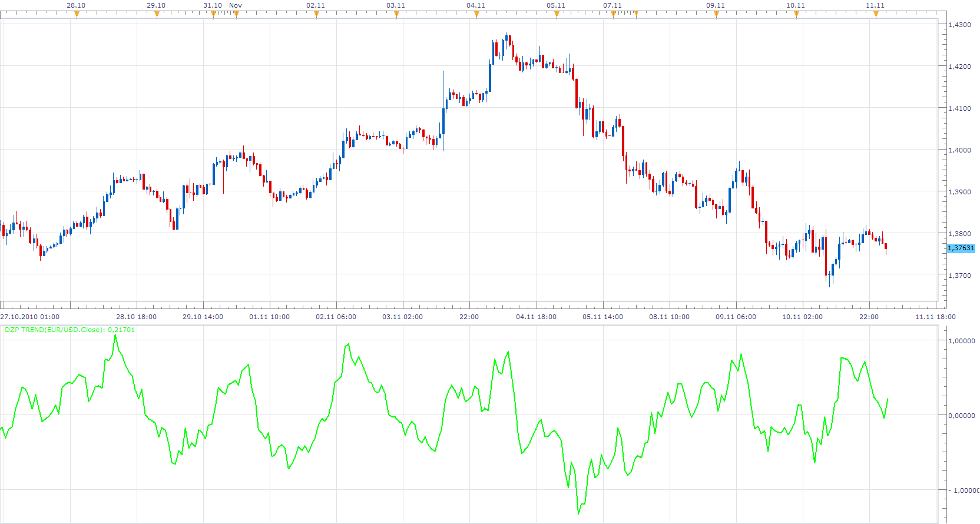Click the 1,4200 price axis label
The width and height of the screenshot is (980, 524).
960,67
